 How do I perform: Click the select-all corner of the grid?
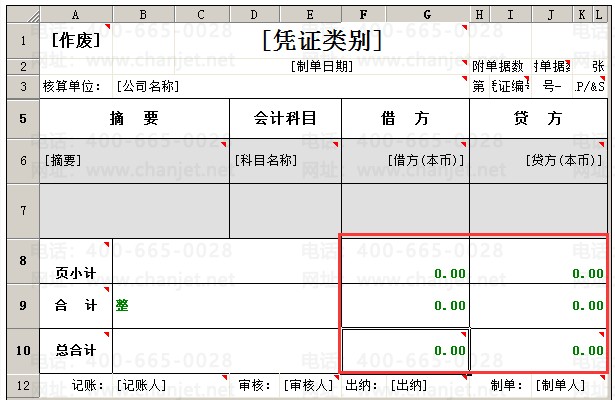point(23,15)
